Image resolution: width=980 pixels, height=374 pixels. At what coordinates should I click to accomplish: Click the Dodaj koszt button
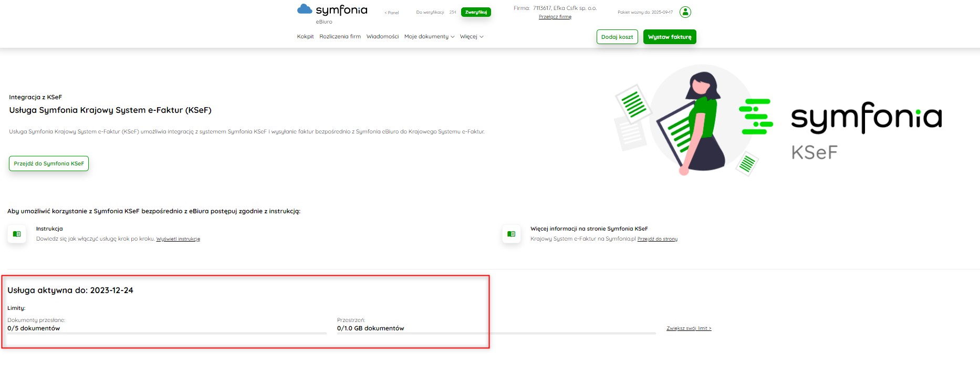coord(617,37)
